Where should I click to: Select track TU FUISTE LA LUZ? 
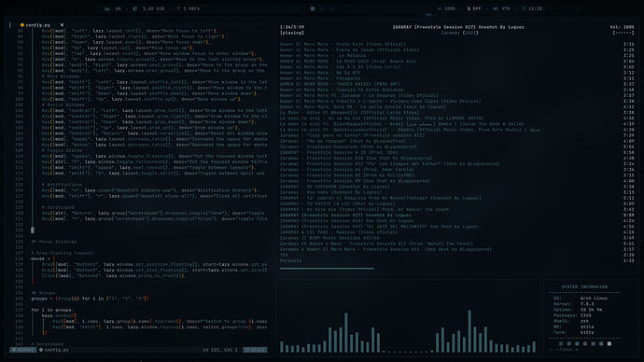click(x=337, y=203)
